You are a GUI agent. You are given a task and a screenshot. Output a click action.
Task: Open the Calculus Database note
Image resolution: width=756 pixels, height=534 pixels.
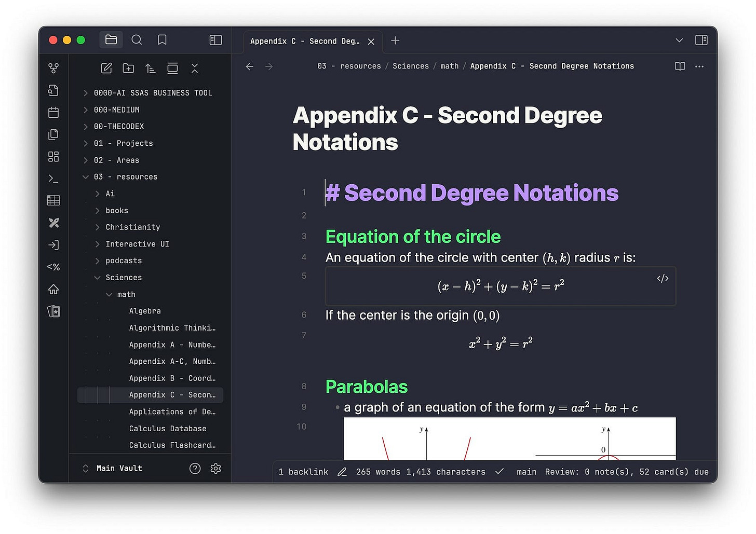pyautogui.click(x=168, y=429)
